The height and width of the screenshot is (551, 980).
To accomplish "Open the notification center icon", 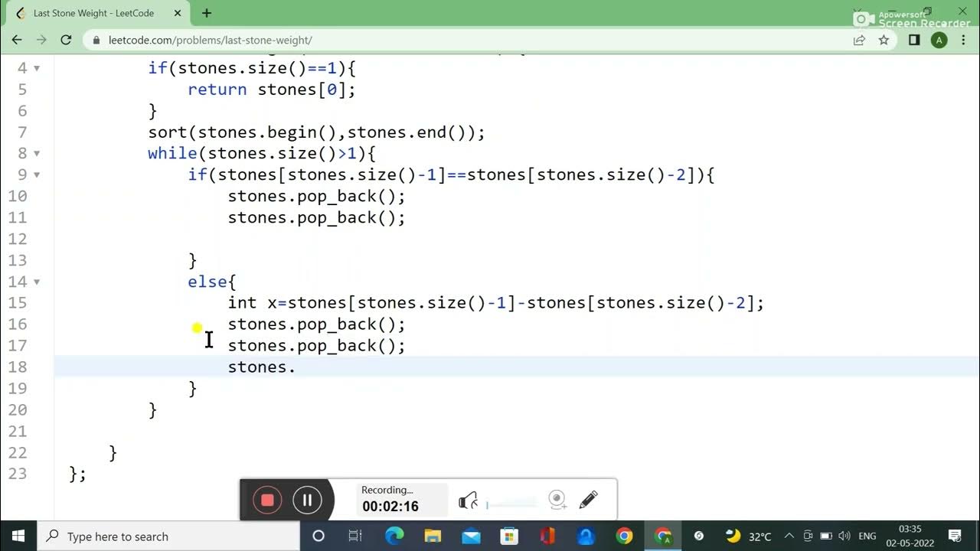I will pos(955,536).
